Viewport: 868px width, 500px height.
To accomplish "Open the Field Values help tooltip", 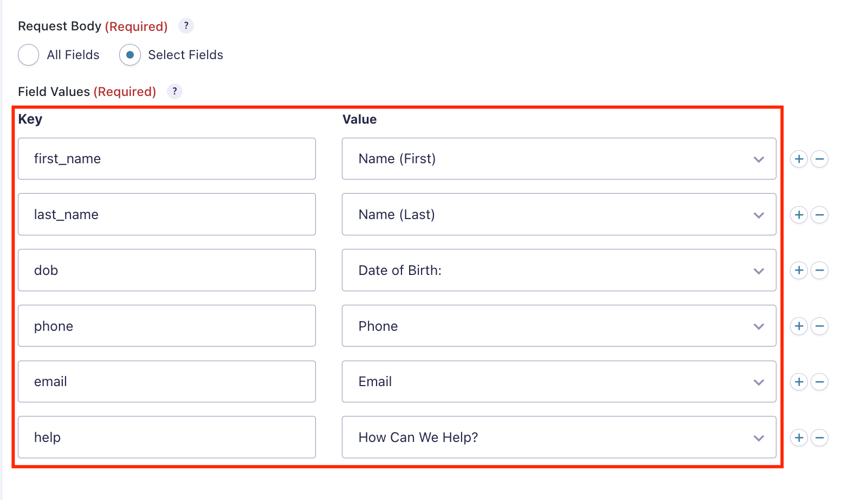I will [x=174, y=91].
